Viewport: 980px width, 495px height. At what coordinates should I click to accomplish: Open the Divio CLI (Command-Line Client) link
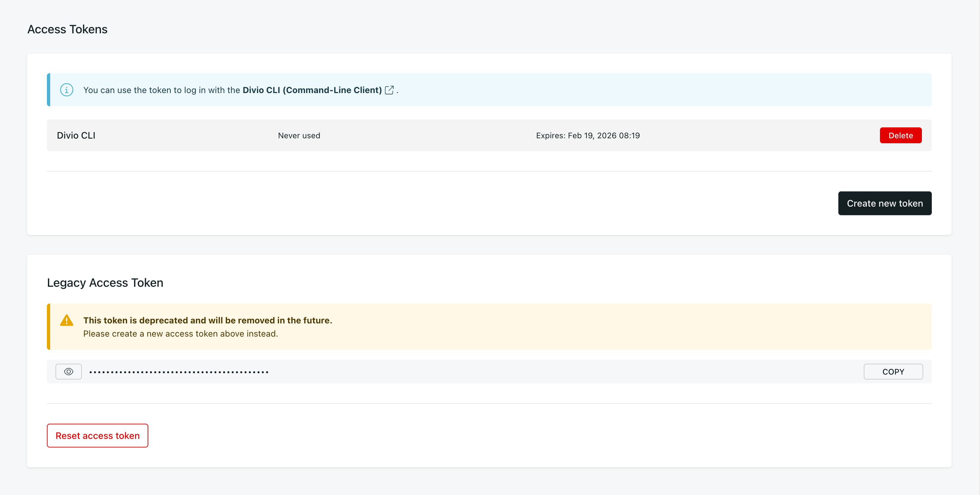click(x=312, y=90)
